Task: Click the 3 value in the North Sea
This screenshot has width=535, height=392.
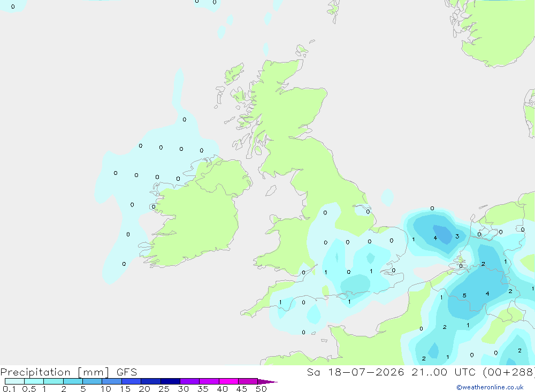Action: tap(457, 236)
